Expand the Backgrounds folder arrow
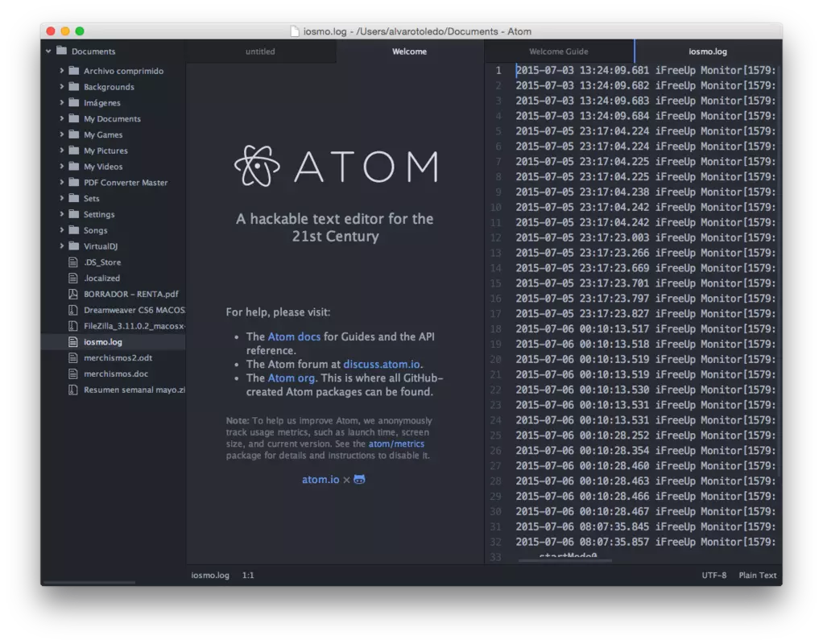This screenshot has width=823, height=644. pyautogui.click(x=62, y=87)
